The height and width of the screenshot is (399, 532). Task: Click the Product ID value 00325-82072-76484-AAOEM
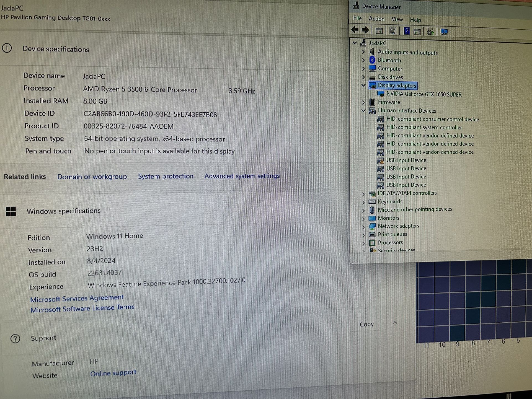(128, 126)
